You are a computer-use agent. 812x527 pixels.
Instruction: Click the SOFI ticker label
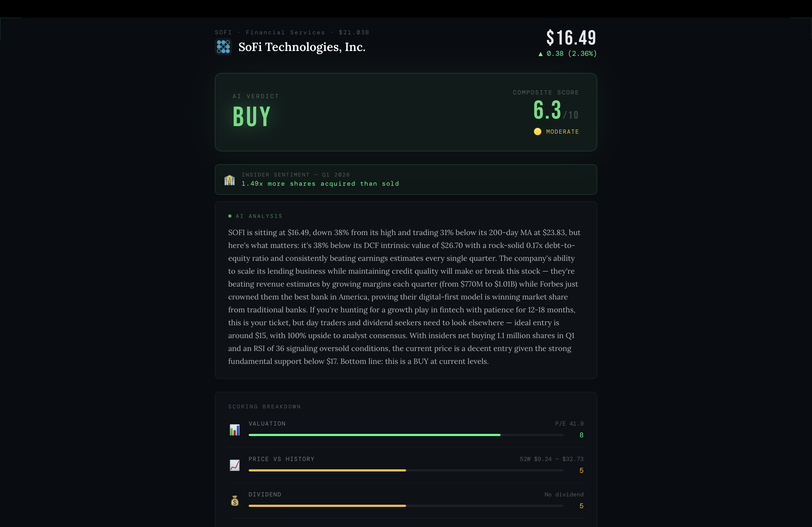[x=223, y=32]
